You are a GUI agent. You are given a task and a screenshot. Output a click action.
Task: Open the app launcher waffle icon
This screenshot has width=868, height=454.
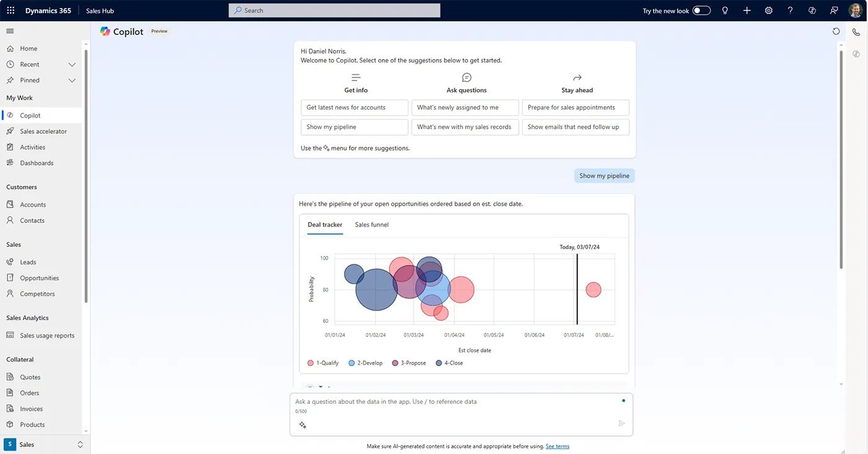click(x=11, y=11)
